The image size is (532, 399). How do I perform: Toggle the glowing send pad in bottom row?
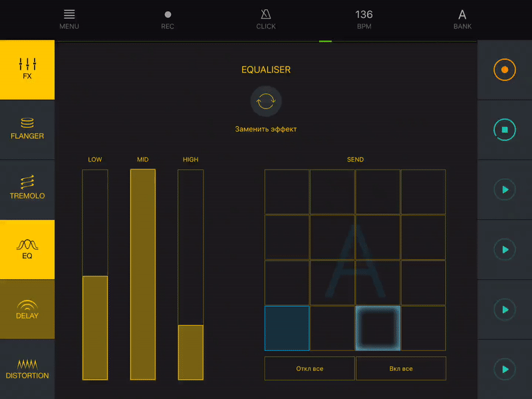coord(378,328)
